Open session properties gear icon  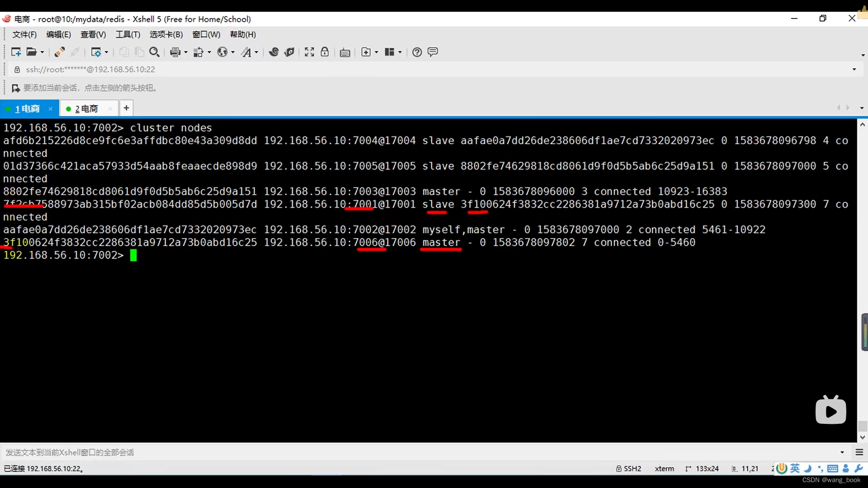pos(96,52)
